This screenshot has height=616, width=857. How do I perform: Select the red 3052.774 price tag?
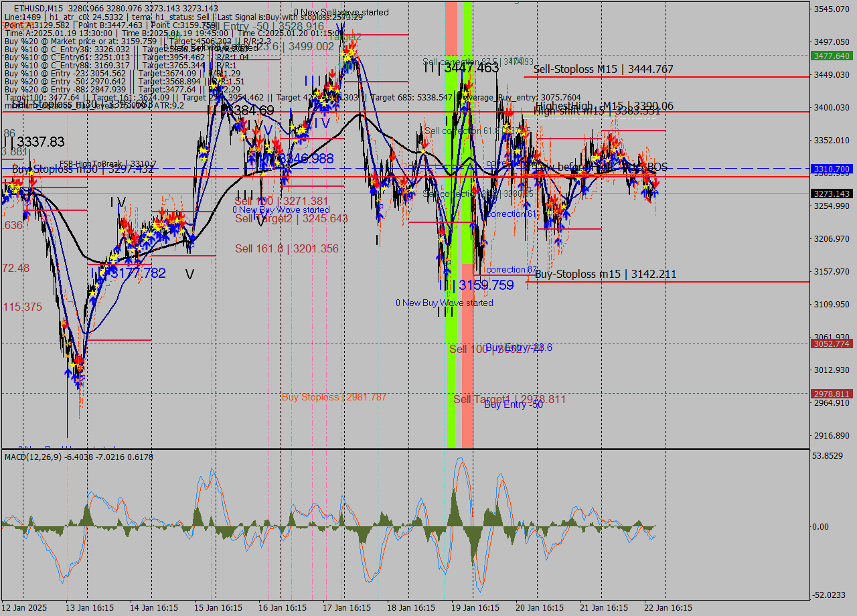point(832,343)
